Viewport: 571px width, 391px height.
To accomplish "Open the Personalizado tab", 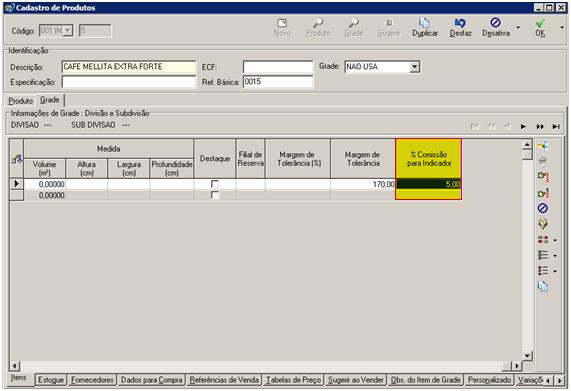I will coord(489,380).
